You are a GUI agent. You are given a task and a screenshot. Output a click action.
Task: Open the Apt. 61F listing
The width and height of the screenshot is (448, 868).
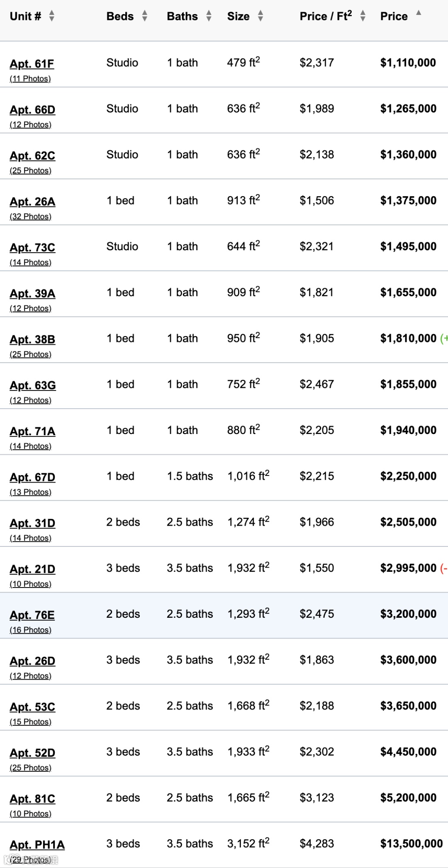coord(32,64)
